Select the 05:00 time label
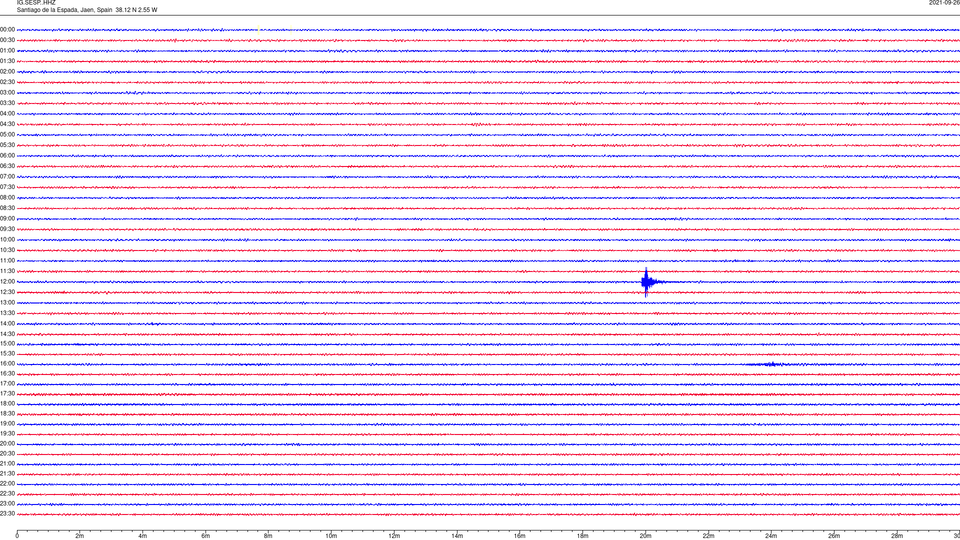Viewport: 960px width, 540px height. pos(7,135)
